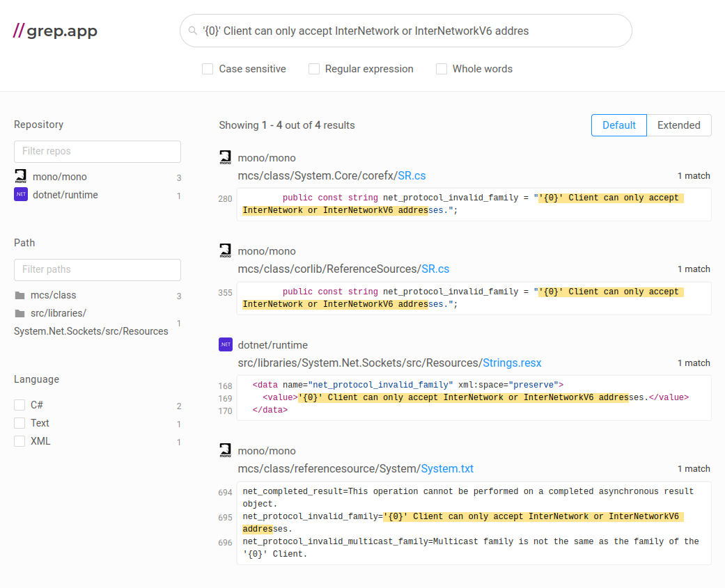
Task: Check the C# language filter
Action: click(x=20, y=405)
